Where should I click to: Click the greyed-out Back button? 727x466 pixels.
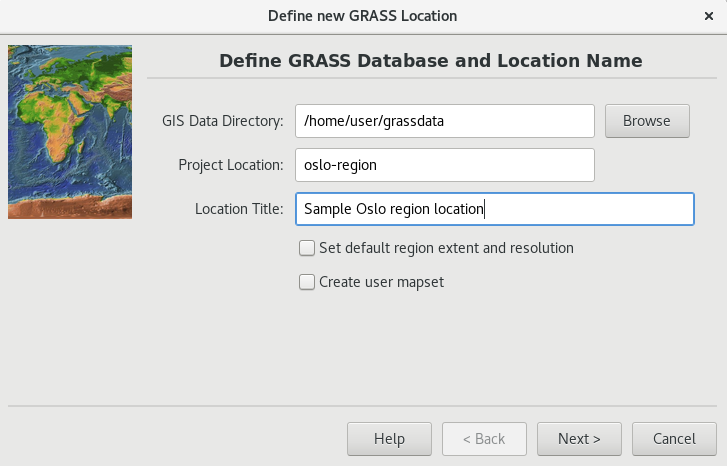(484, 439)
